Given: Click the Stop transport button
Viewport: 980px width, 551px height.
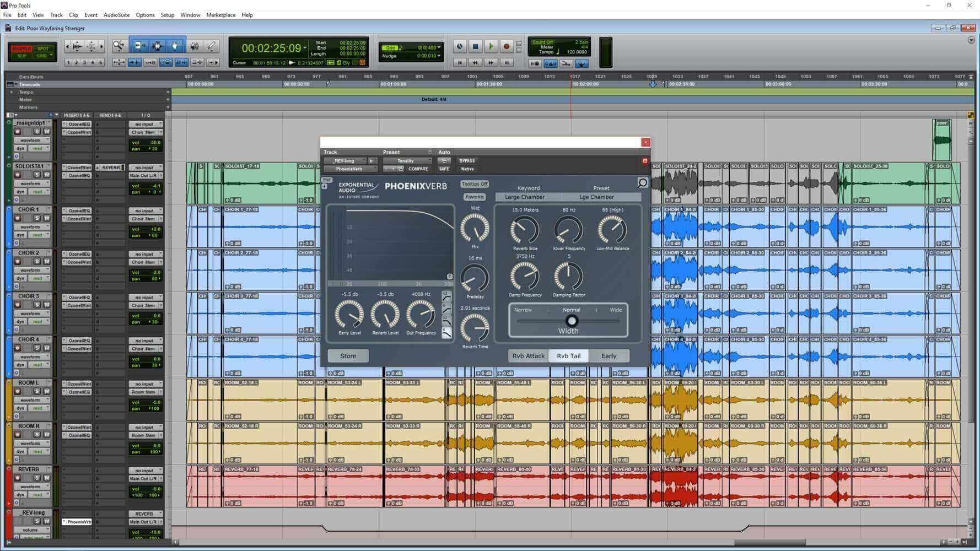Looking at the screenshot, I should coord(475,47).
